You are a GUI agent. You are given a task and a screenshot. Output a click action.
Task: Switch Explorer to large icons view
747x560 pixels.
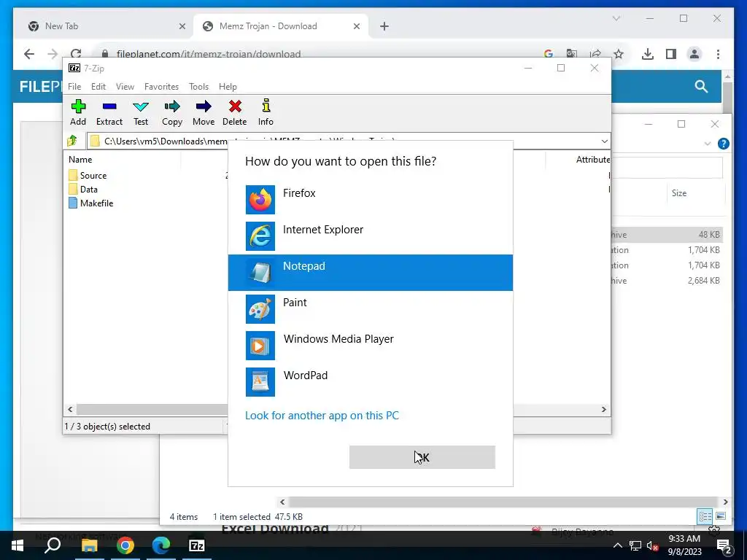click(x=721, y=516)
